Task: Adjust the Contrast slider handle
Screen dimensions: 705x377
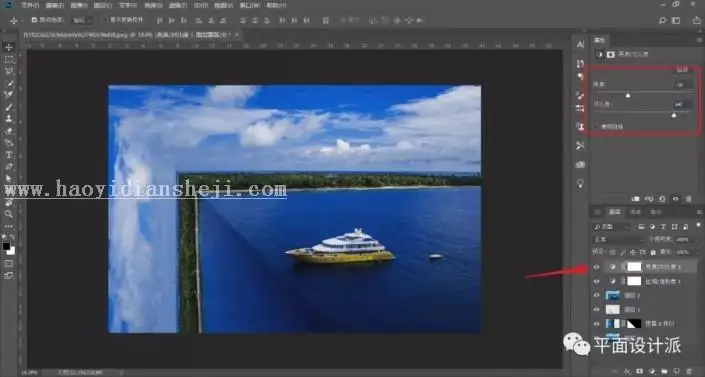Action: click(674, 115)
